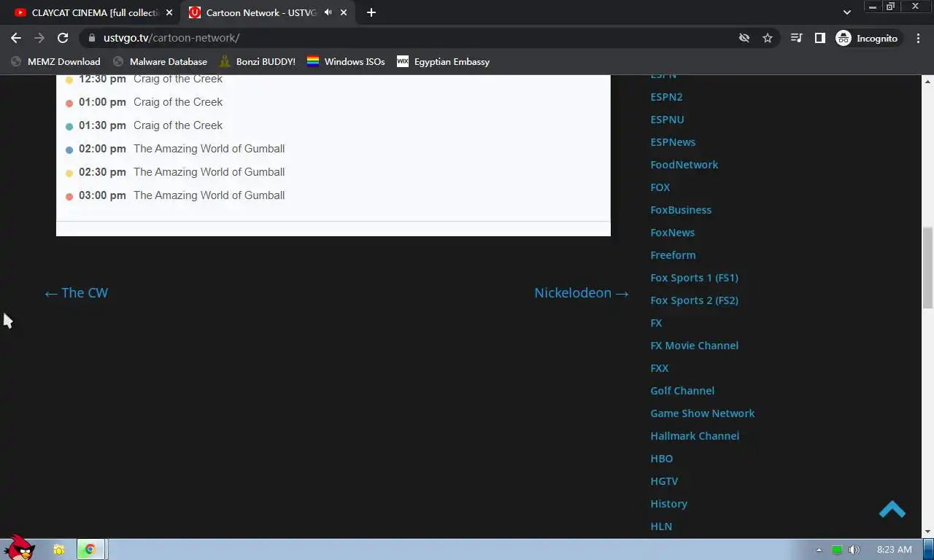Open the ESPNU channel link
The height and width of the screenshot is (560, 934).
click(x=667, y=119)
